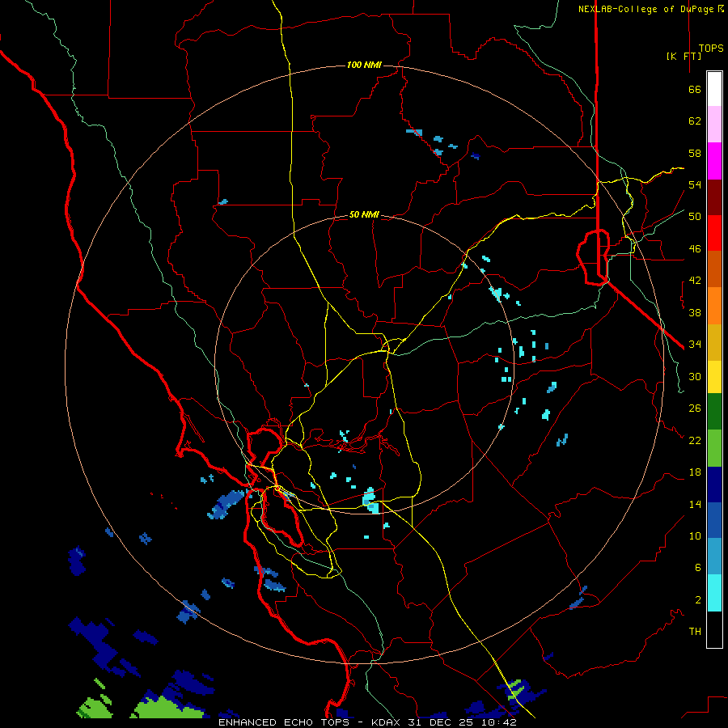
Task: Click the legend value "6"
Action: coord(698,568)
